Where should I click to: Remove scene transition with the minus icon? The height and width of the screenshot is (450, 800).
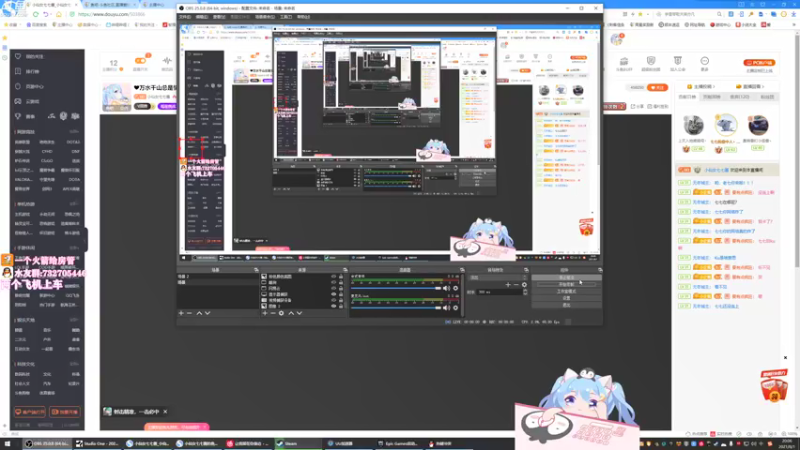pos(516,285)
